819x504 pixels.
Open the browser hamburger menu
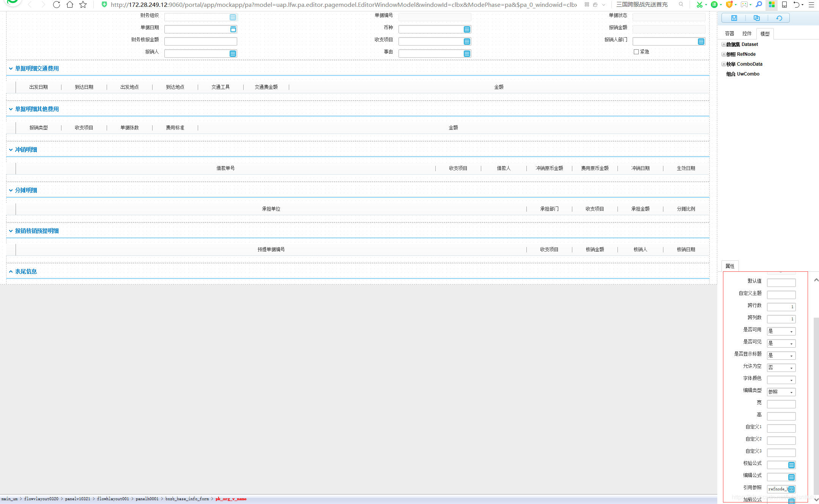point(811,5)
